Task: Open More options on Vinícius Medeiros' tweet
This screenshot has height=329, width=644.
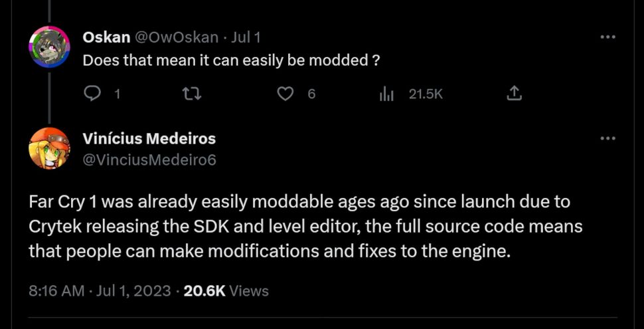Action: tap(607, 138)
